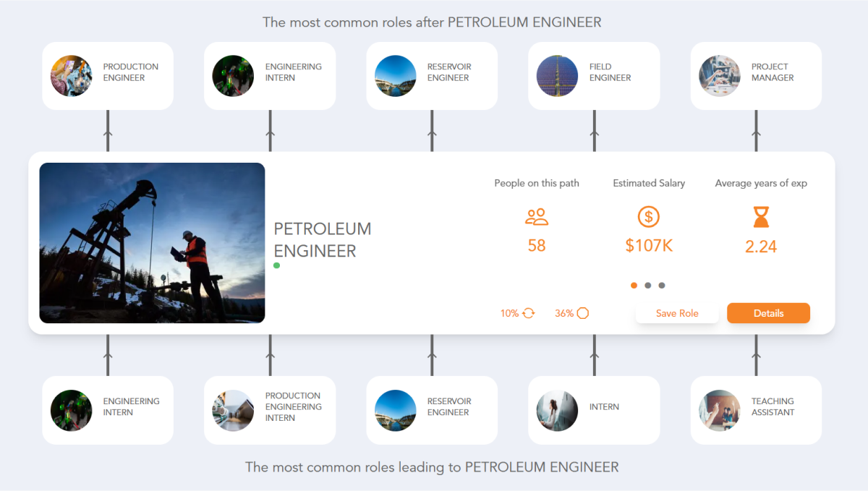Click the people icon under 'People on this path'
Screen dimensions: 868x491
tap(536, 216)
